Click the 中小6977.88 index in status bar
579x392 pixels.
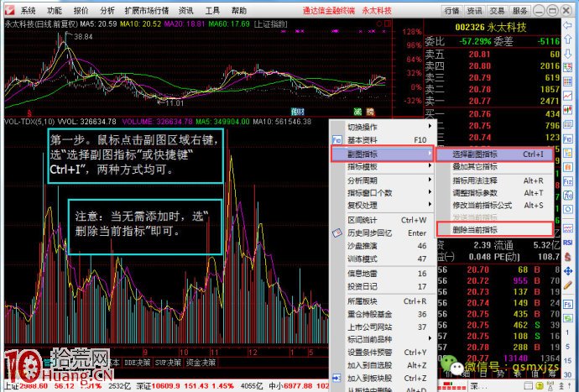(x=290, y=386)
